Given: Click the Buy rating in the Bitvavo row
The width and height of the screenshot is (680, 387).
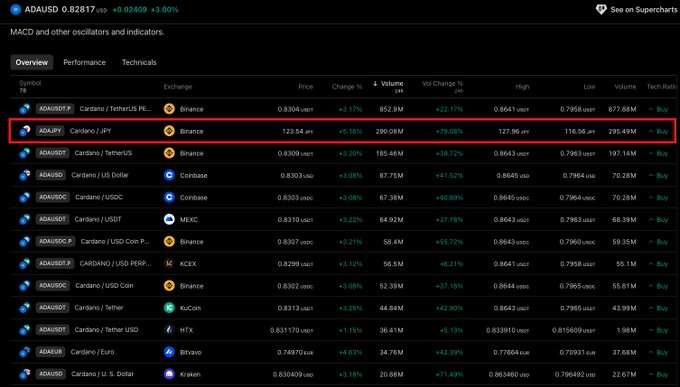Looking at the screenshot, I should coord(658,352).
